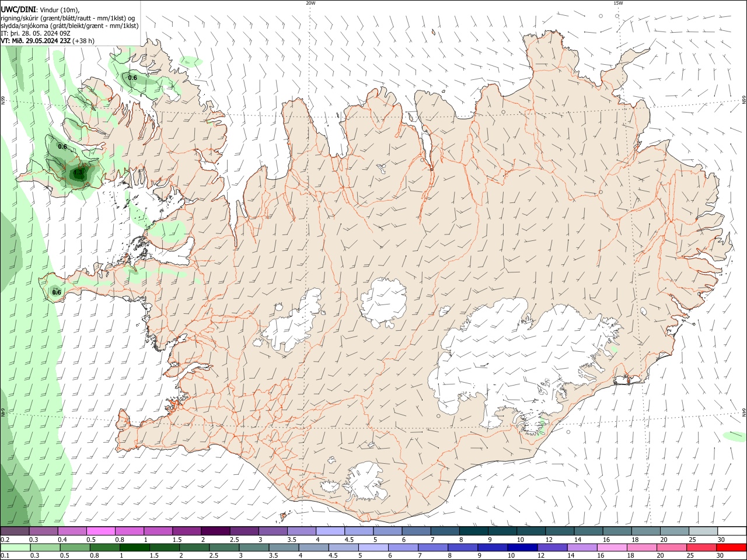
Task: Click the initial time line 'IT: þri. 28. 05. 2024 09Z'
Action: [36, 33]
